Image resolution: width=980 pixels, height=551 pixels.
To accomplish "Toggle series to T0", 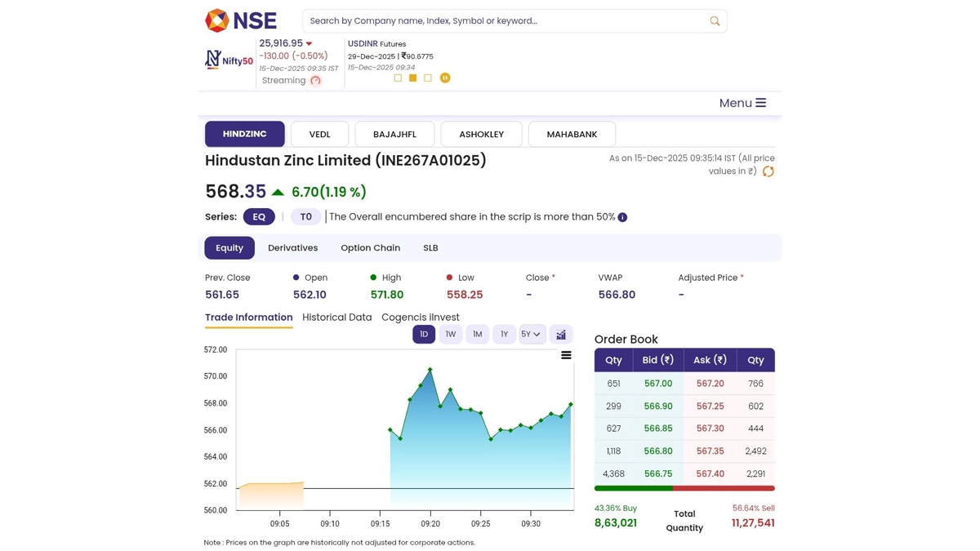I will 305,217.
